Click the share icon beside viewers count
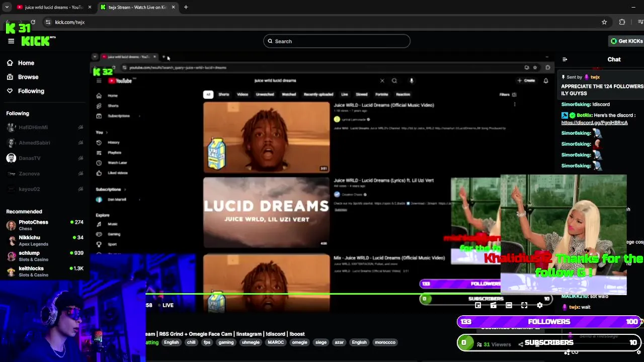The image size is (644, 362). pos(520,344)
